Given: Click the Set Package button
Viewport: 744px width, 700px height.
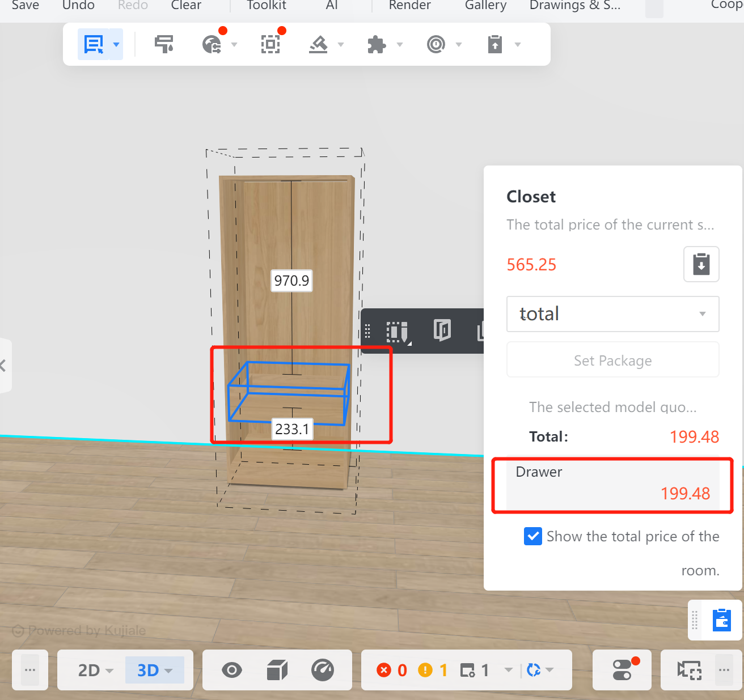Looking at the screenshot, I should click(x=612, y=360).
